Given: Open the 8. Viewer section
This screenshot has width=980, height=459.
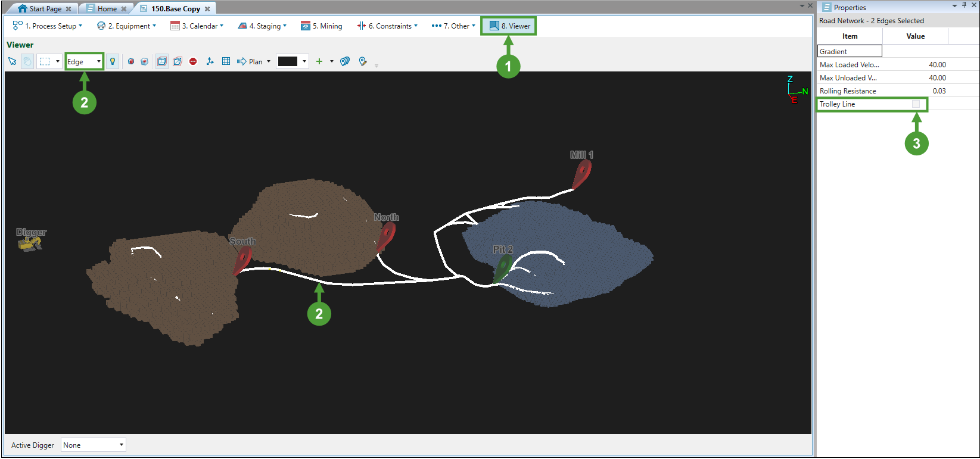Looking at the screenshot, I should [509, 26].
